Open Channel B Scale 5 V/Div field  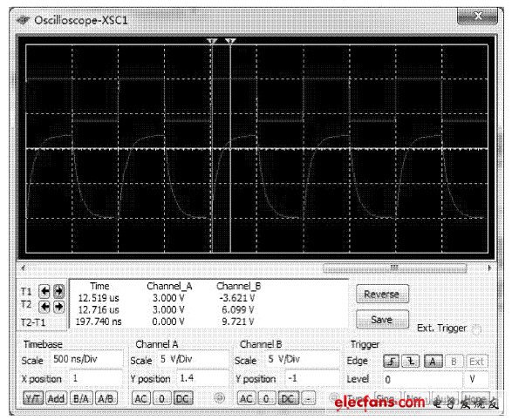pyautogui.click(x=302, y=359)
